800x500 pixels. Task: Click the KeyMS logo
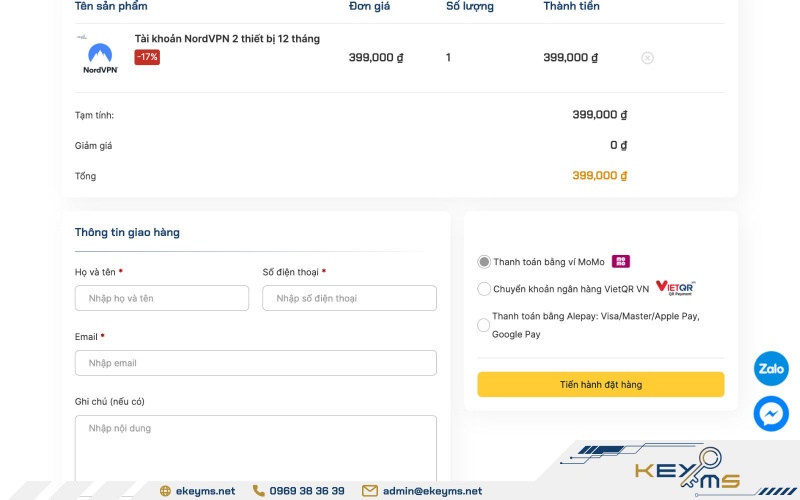[687, 468]
